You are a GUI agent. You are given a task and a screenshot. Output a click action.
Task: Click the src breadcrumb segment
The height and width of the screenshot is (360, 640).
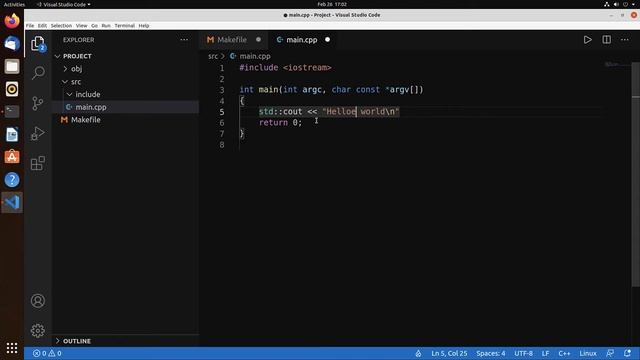tap(213, 56)
